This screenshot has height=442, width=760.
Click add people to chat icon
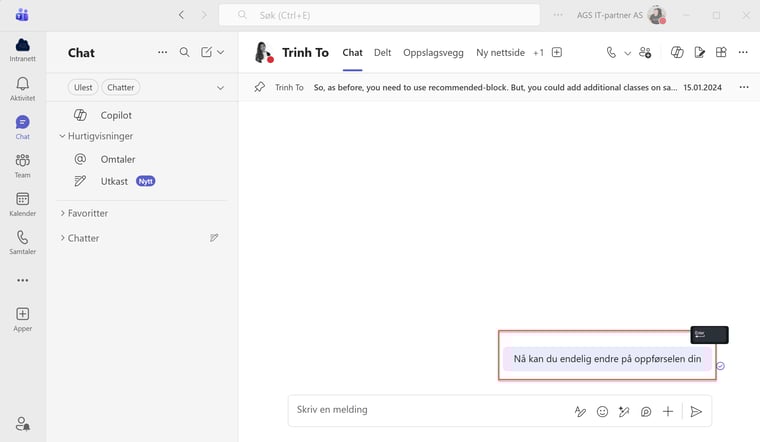point(645,53)
